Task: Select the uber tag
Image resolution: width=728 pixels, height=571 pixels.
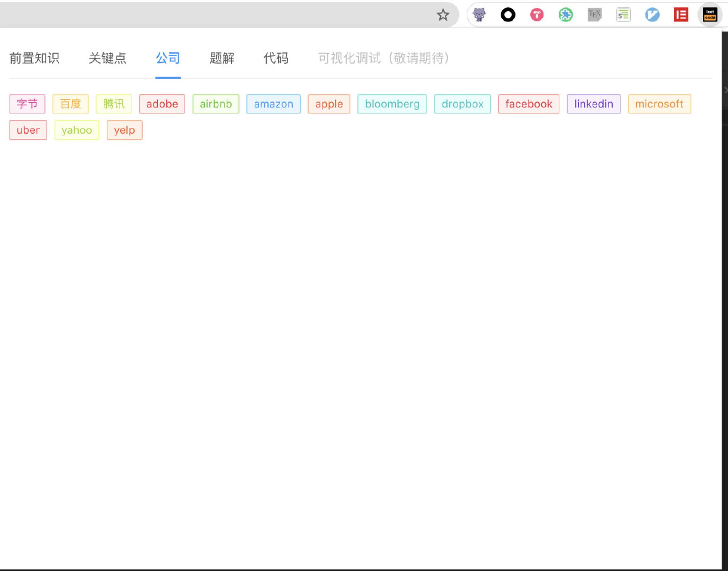Action: coord(28,130)
